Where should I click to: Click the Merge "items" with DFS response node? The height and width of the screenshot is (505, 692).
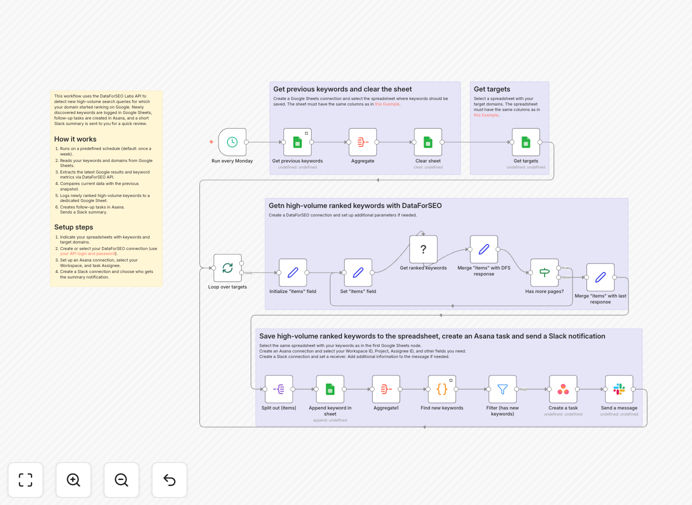tap(484, 249)
